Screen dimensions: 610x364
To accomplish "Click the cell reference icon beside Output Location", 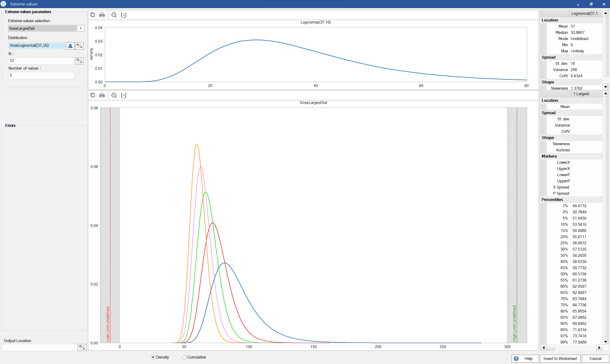I will pos(82,347).
